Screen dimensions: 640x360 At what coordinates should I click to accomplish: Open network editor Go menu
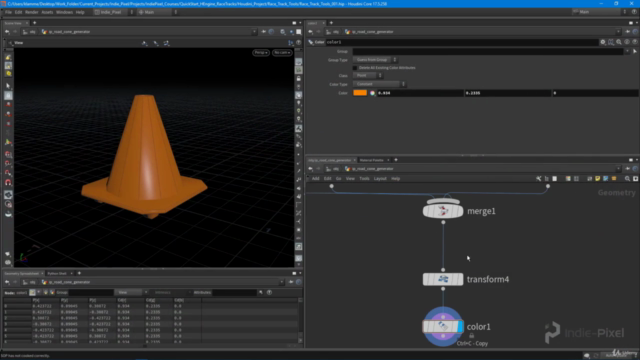coord(338,179)
